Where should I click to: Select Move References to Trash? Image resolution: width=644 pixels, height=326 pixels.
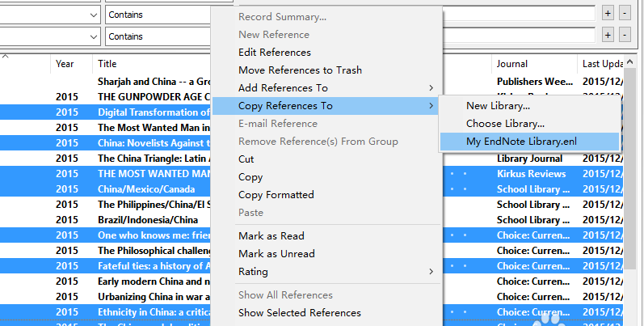300,70
